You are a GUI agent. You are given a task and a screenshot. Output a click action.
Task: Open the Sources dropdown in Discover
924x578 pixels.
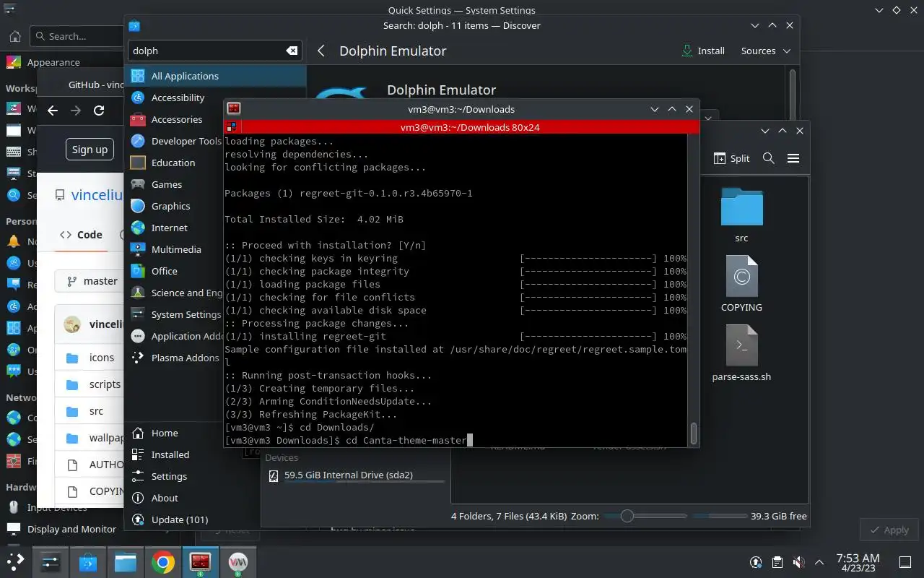click(x=766, y=51)
